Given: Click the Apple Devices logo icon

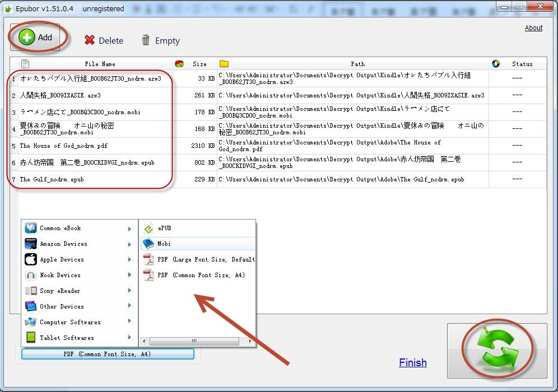Looking at the screenshot, I should point(31,259).
